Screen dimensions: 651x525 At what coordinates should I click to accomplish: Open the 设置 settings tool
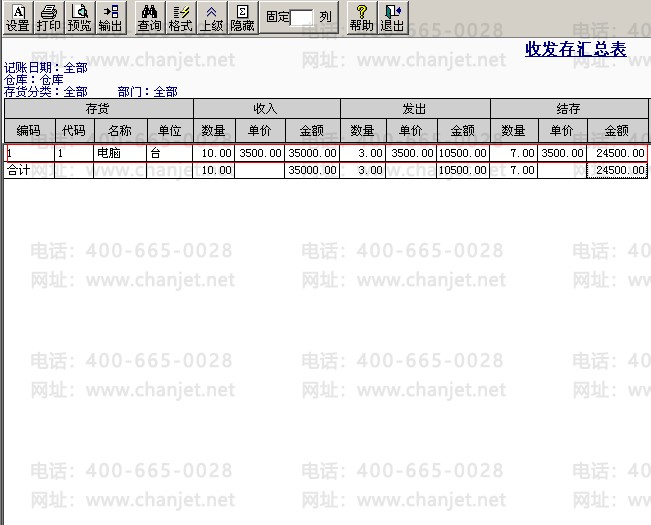pyautogui.click(x=18, y=18)
